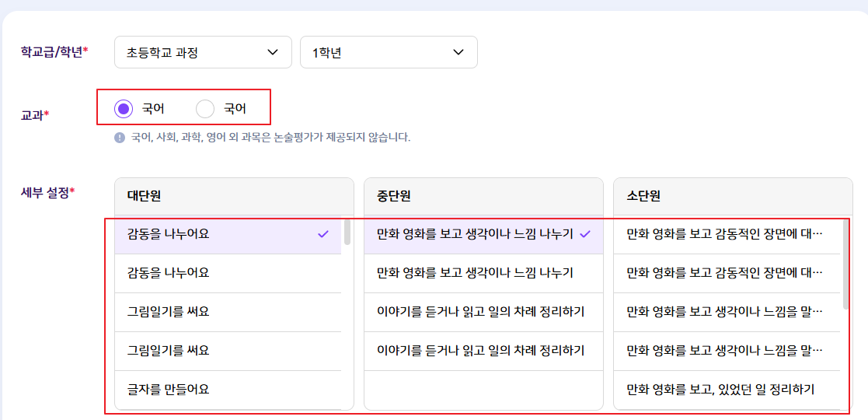
Task: Click the 대단원 column header
Action: click(144, 197)
